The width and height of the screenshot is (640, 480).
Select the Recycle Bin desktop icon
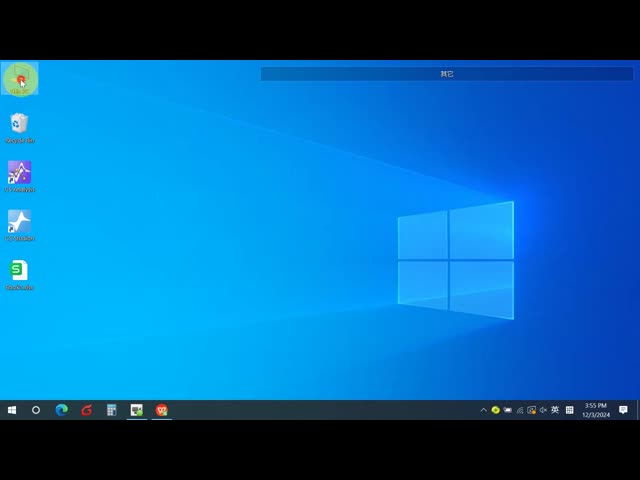(19, 124)
